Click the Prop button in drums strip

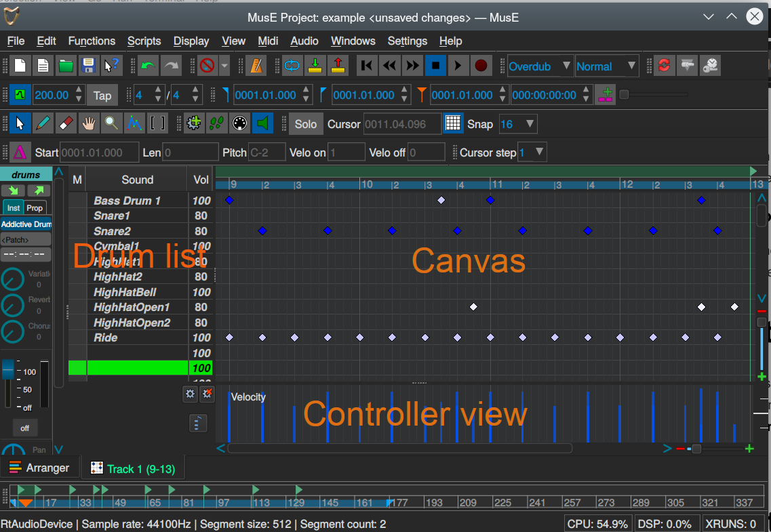click(x=35, y=208)
